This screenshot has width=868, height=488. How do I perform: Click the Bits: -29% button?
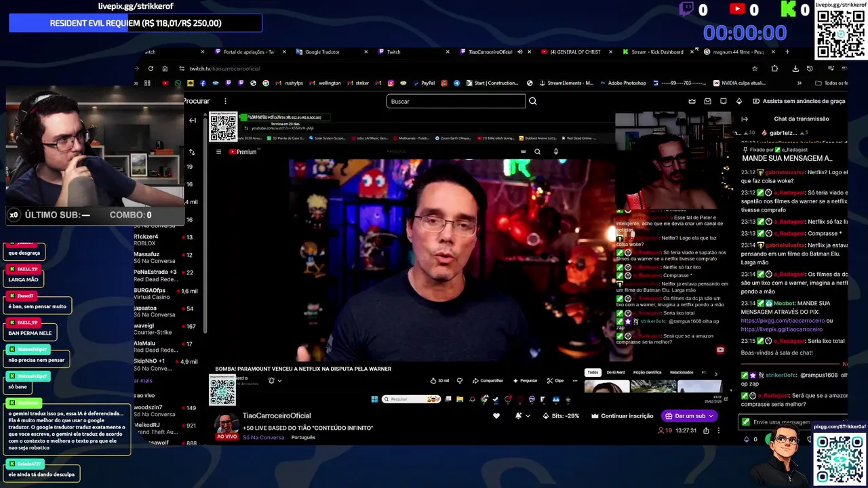point(561,415)
